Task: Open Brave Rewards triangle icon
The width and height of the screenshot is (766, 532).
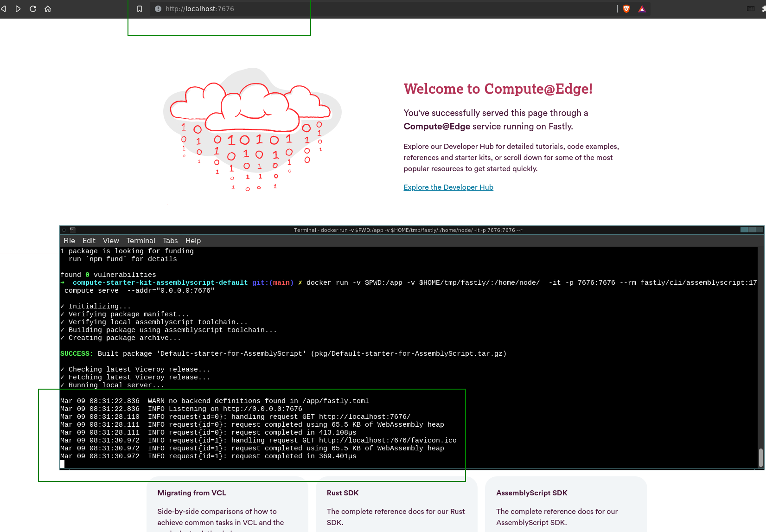Action: pyautogui.click(x=642, y=9)
